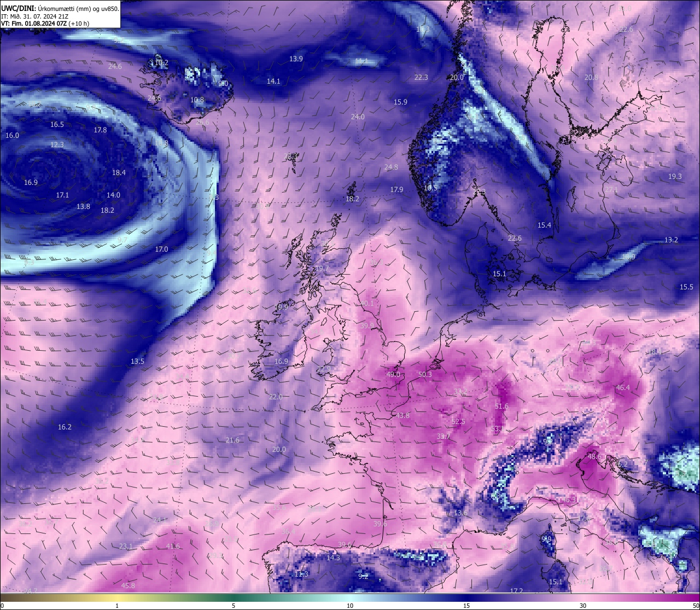The image size is (700, 610).
Task: Click the 52.5 map value
Action: (x=458, y=422)
